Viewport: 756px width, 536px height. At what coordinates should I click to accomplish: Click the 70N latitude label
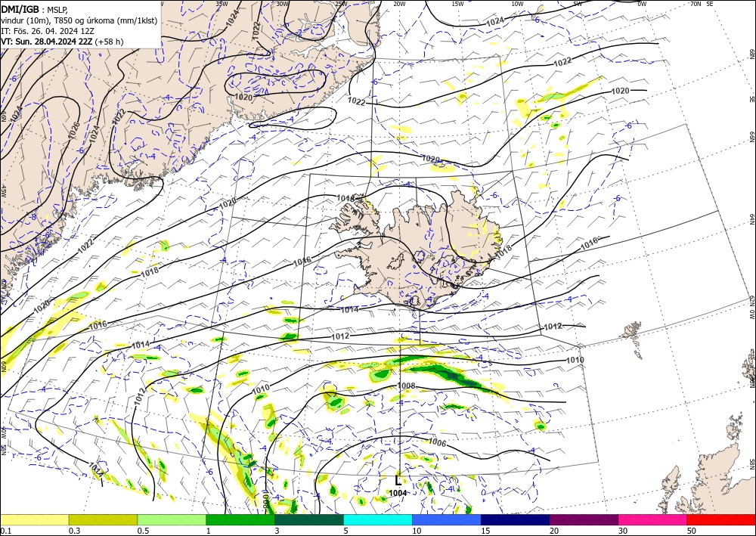tap(696, 3)
